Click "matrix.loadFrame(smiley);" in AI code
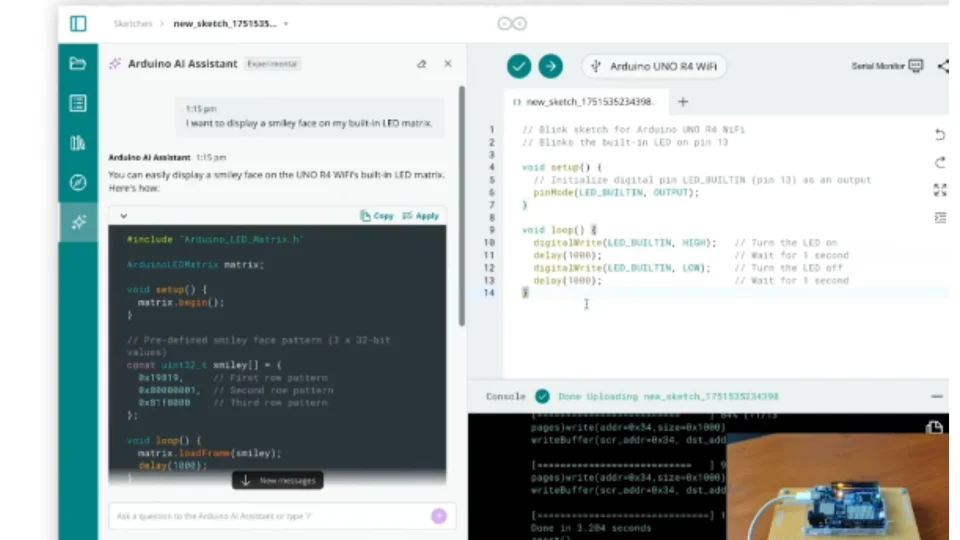The width and height of the screenshot is (960, 540). tap(209, 453)
